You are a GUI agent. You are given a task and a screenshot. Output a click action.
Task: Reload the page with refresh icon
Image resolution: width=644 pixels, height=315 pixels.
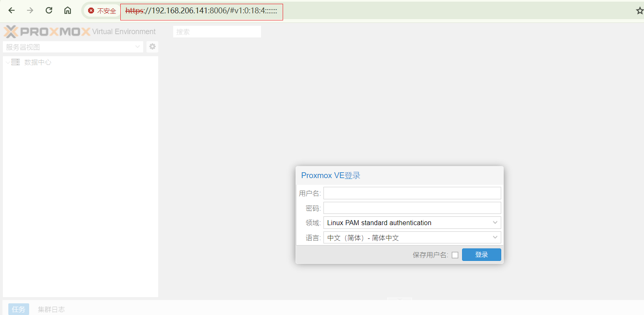(49, 10)
